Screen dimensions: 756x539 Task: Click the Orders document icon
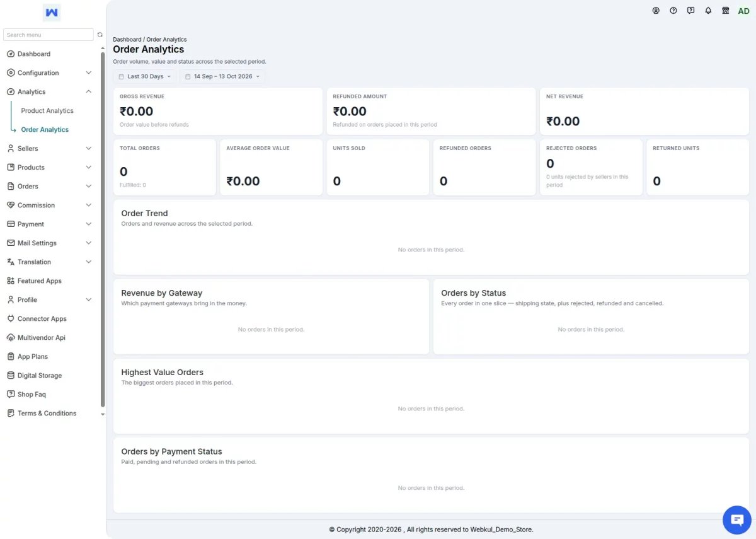[x=11, y=187]
